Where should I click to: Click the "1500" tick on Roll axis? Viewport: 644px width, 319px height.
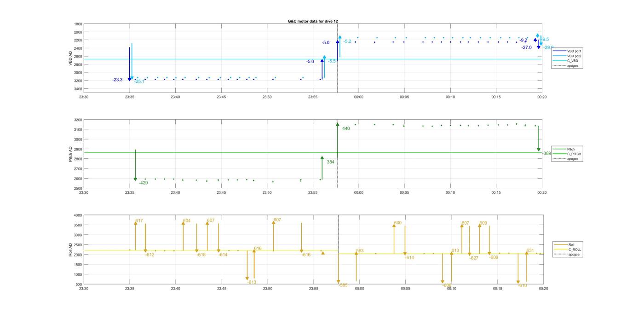[78, 265]
